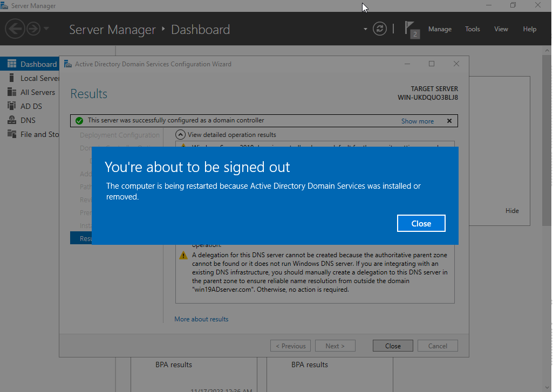This screenshot has width=553, height=392.
Task: Click the File and Storage icon
Action: pos(12,134)
